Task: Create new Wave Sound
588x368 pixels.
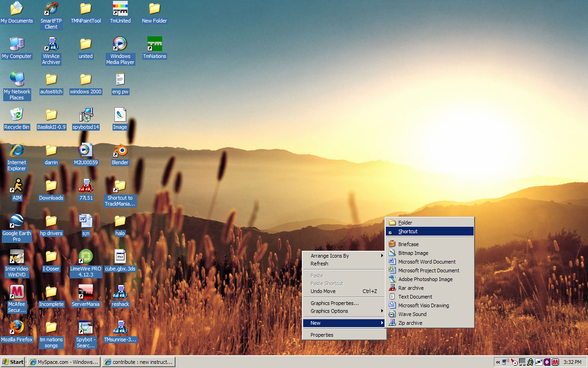Action: click(430, 314)
